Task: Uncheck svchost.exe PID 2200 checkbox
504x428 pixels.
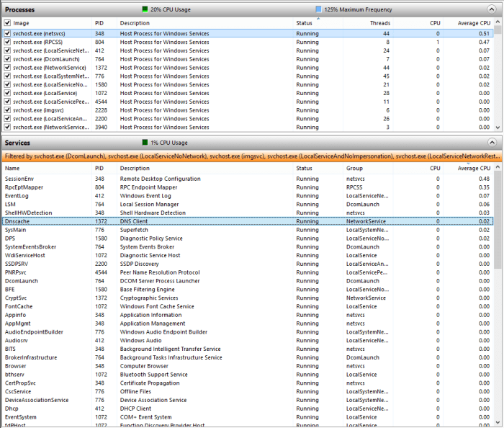Action: [x=7, y=119]
